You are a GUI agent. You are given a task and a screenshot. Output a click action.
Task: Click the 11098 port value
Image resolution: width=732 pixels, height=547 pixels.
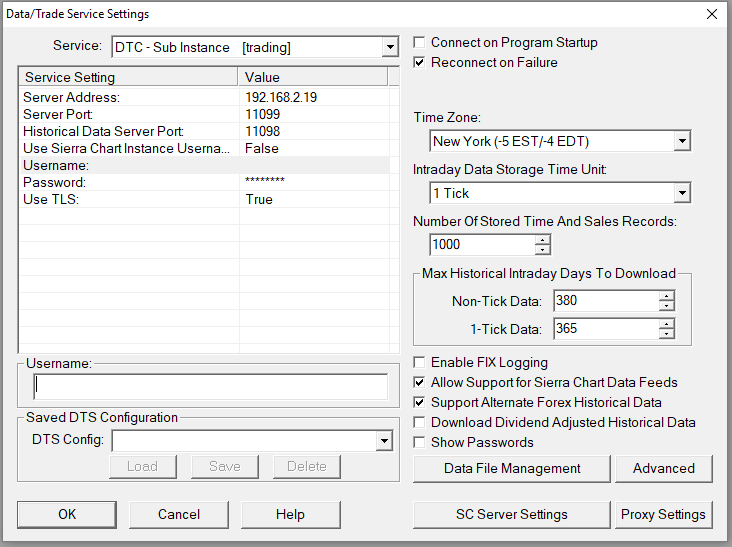pos(262,131)
